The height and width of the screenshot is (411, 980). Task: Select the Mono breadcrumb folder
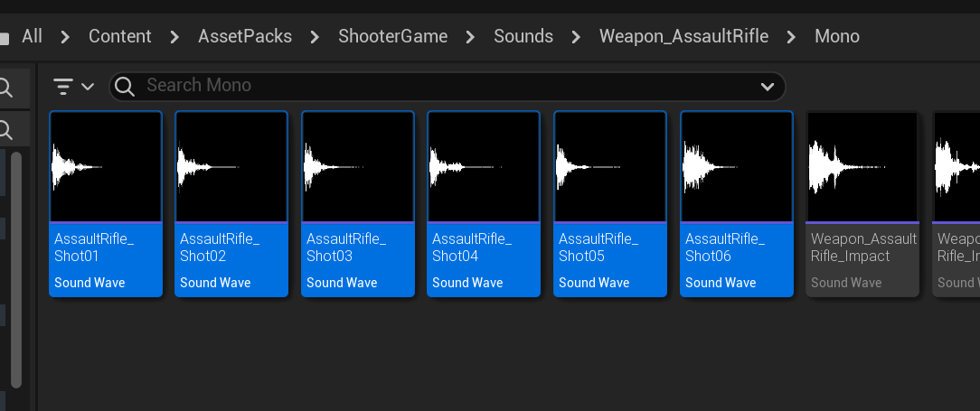click(x=837, y=36)
